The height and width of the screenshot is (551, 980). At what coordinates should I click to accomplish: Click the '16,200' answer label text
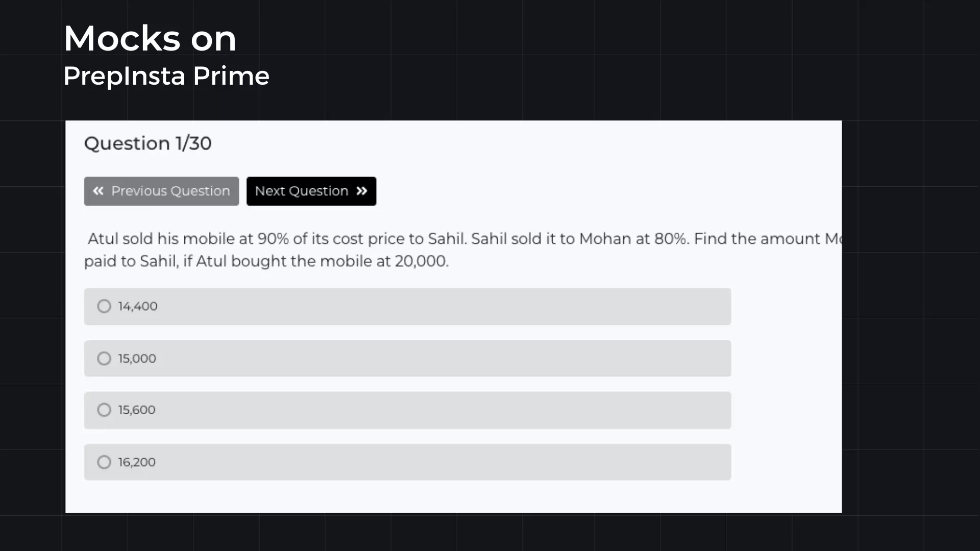[137, 462]
